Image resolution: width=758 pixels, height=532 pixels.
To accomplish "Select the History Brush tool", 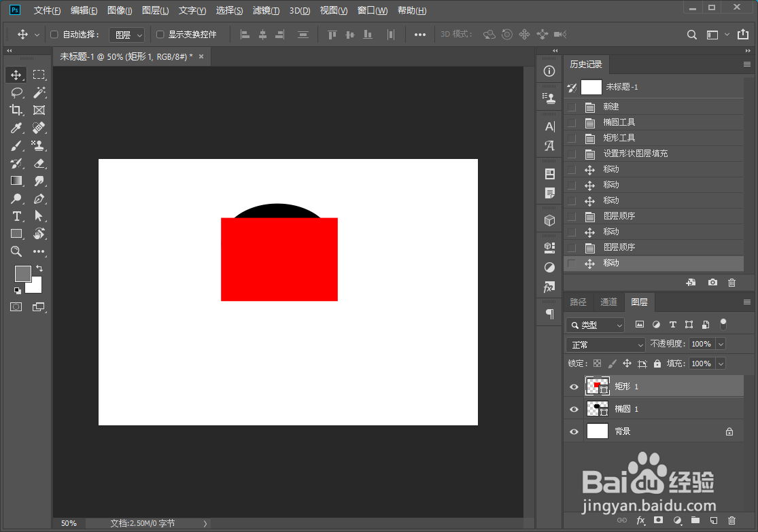I will pyautogui.click(x=16, y=163).
